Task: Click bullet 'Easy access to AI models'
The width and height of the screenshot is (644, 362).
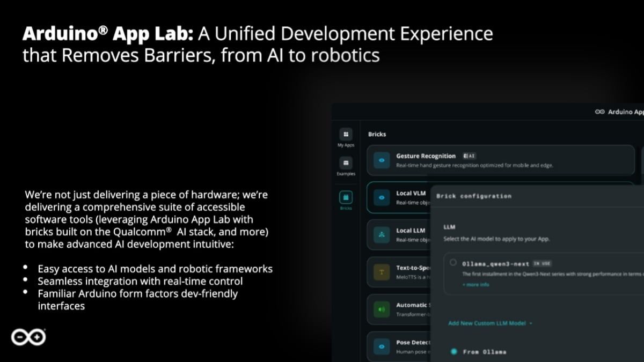Action: pyautogui.click(x=155, y=269)
